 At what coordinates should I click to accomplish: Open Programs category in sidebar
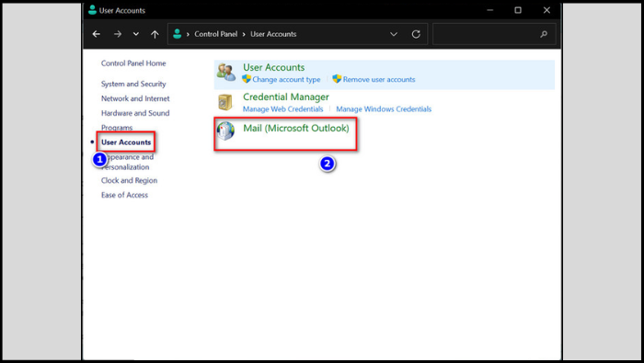pyautogui.click(x=117, y=128)
